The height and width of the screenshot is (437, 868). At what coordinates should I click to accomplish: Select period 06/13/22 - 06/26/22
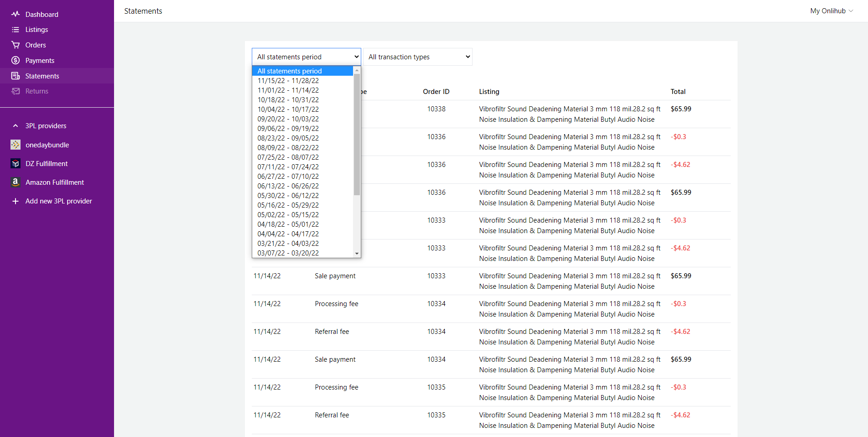pos(302,186)
